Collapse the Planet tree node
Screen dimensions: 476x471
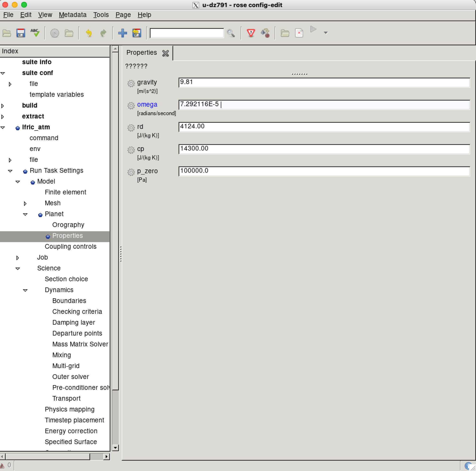click(x=25, y=214)
